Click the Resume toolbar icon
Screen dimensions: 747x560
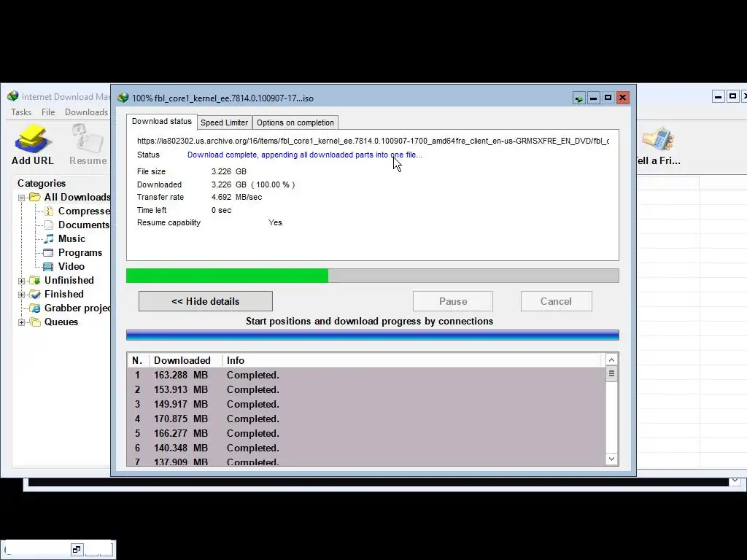[88, 139]
